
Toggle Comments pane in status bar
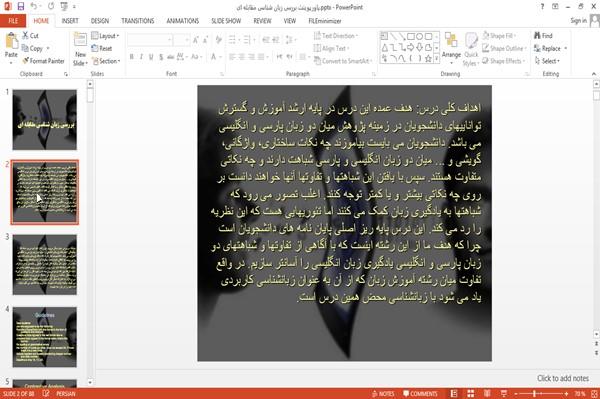click(x=420, y=394)
